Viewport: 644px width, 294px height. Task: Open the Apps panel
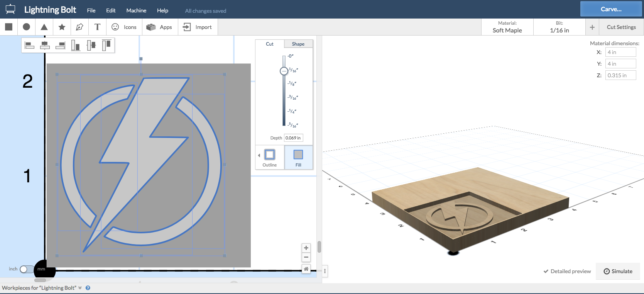[x=160, y=27]
